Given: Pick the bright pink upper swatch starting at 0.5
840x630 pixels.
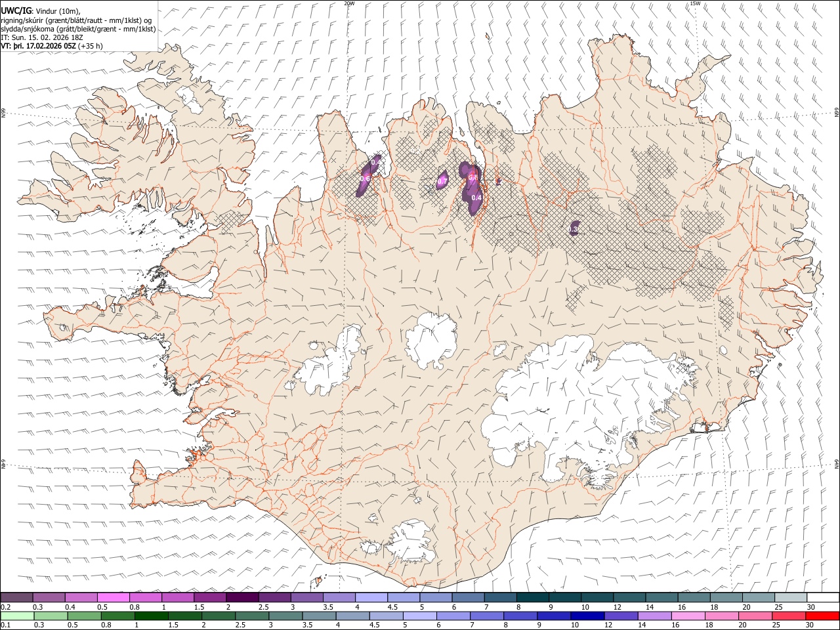Looking at the screenshot, I should pos(113,597).
